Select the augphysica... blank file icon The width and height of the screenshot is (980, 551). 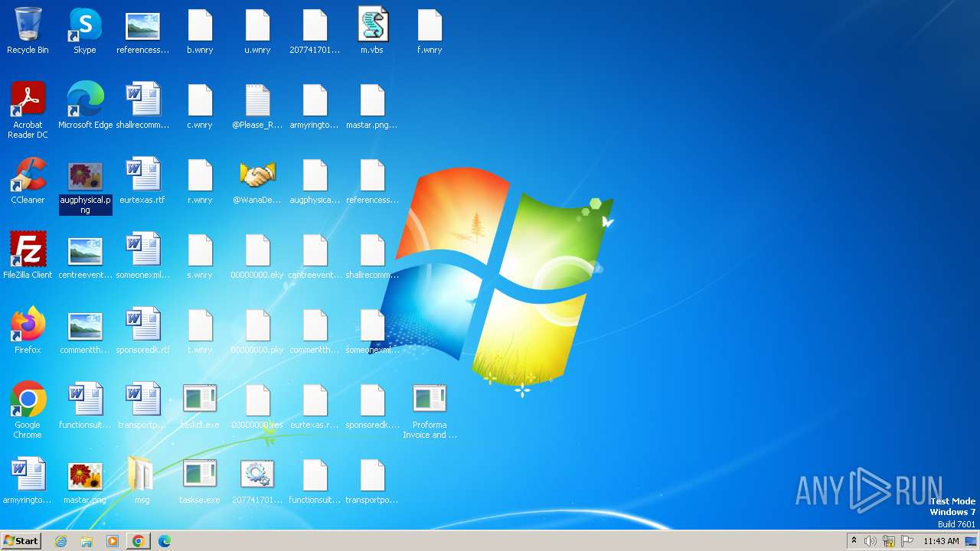(315, 181)
